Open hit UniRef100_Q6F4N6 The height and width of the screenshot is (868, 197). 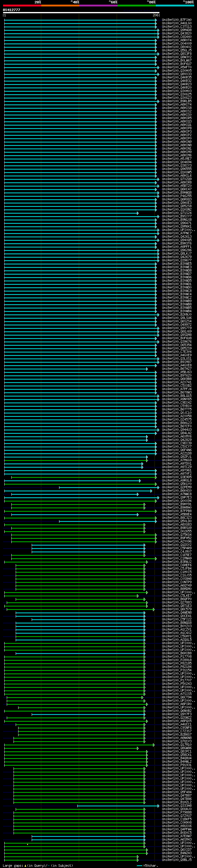tap(177, 450)
